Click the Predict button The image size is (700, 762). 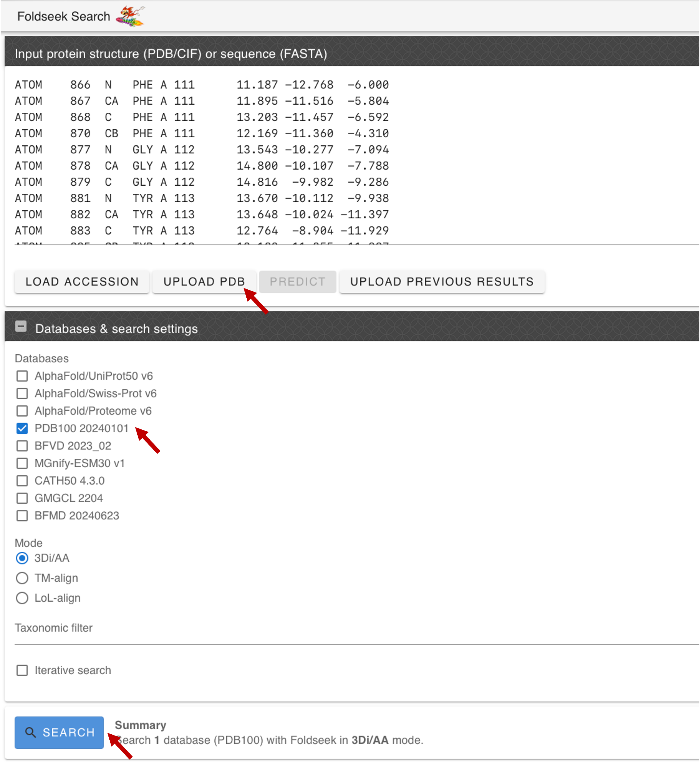click(x=297, y=282)
